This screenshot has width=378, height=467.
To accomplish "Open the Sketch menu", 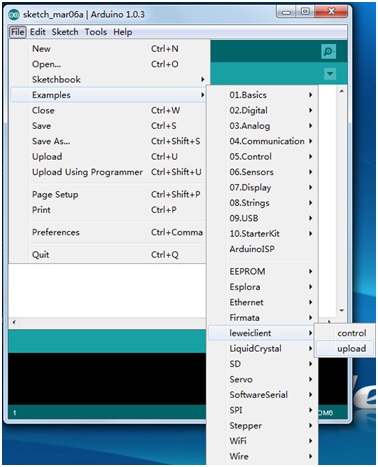I will coord(65,32).
